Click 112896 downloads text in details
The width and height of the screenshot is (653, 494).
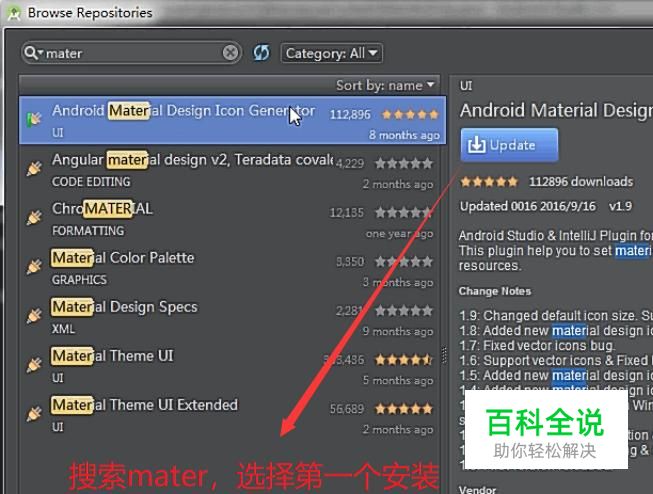tap(581, 182)
